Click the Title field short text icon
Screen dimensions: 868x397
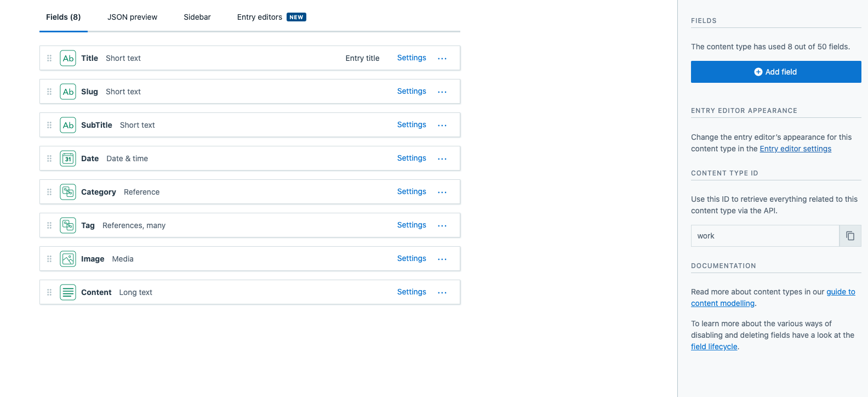[68, 58]
